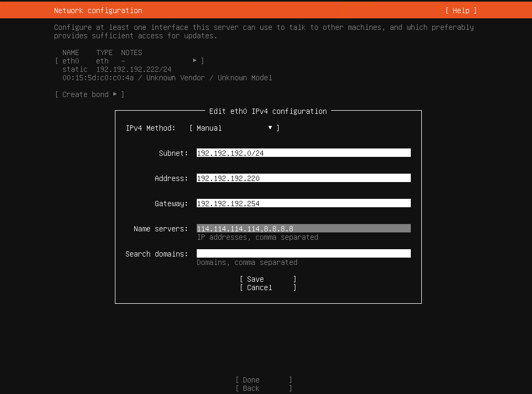This screenshot has height=394, width=532.
Task: Select the Gateway input field
Action: 303,204
